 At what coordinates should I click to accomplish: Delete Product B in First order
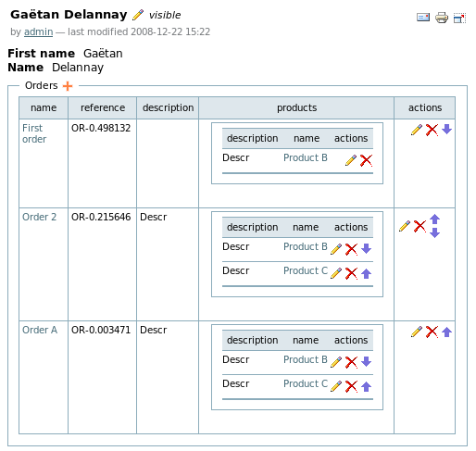[366, 160]
